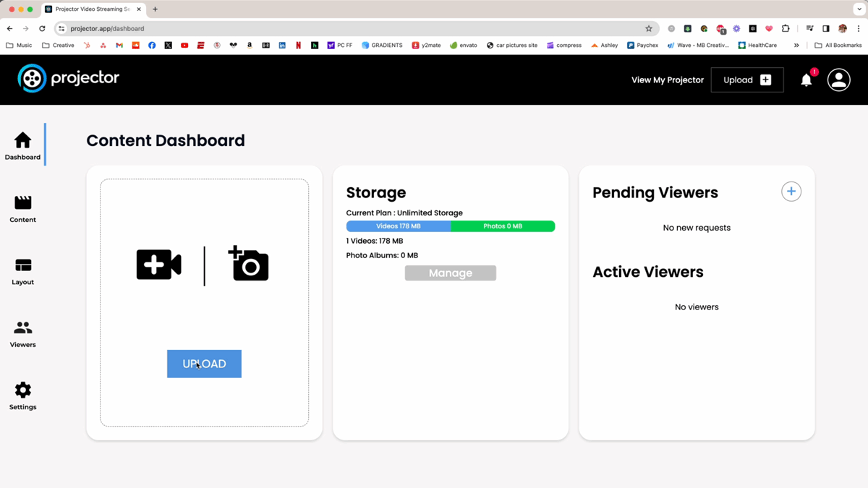This screenshot has width=868, height=488.
Task: Click the add photo camera icon
Action: coord(249,264)
